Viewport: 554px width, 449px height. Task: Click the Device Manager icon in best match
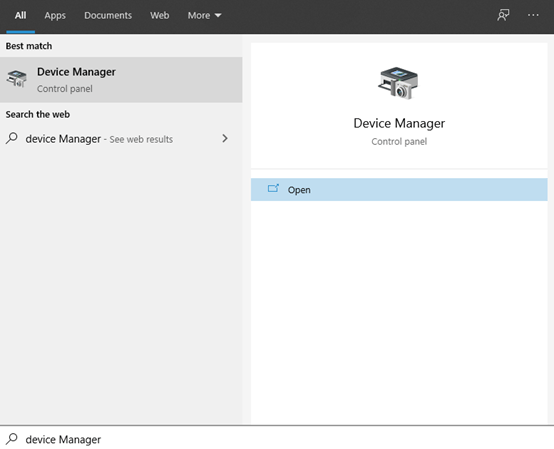click(x=17, y=78)
